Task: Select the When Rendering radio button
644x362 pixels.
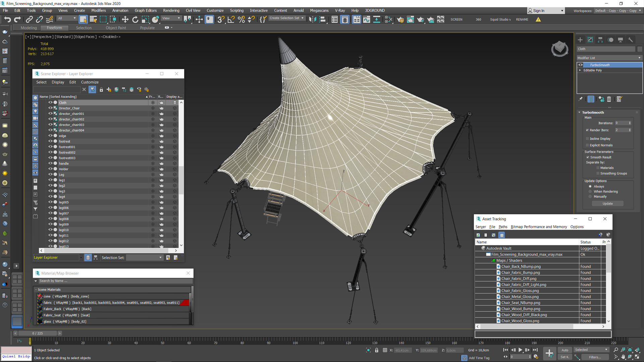Action: pos(590,192)
